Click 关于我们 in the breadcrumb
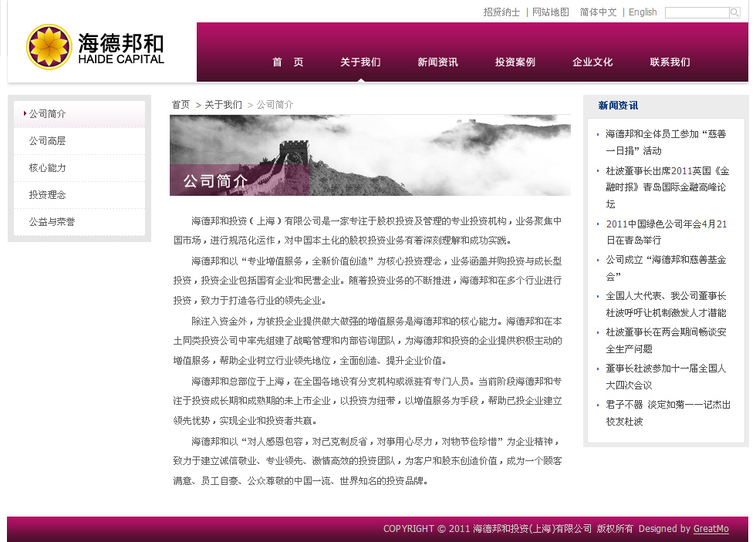 click(223, 105)
